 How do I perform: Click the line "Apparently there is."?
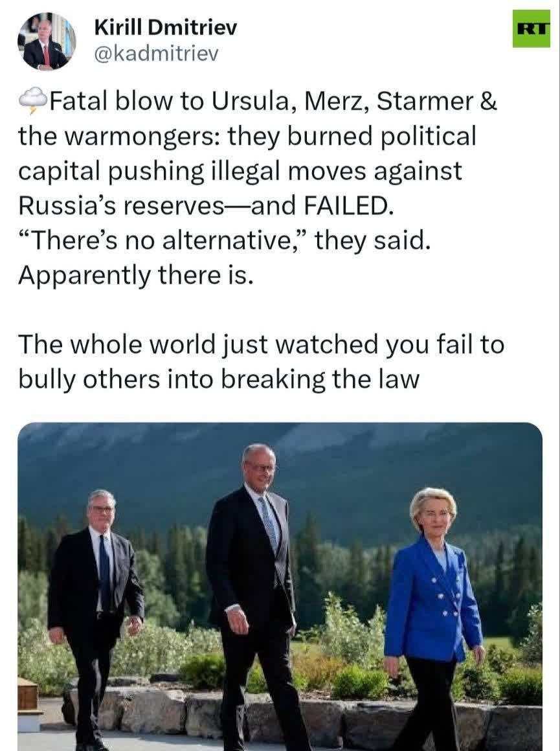coord(135,275)
